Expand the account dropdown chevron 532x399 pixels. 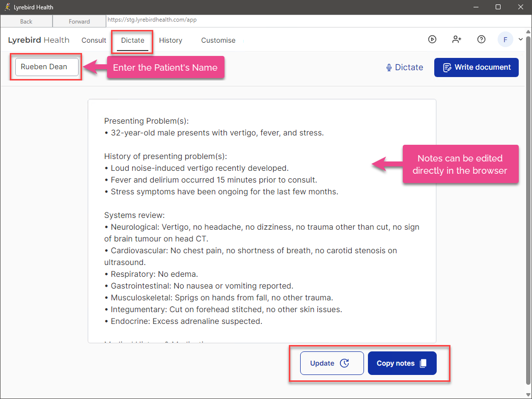(521, 39)
